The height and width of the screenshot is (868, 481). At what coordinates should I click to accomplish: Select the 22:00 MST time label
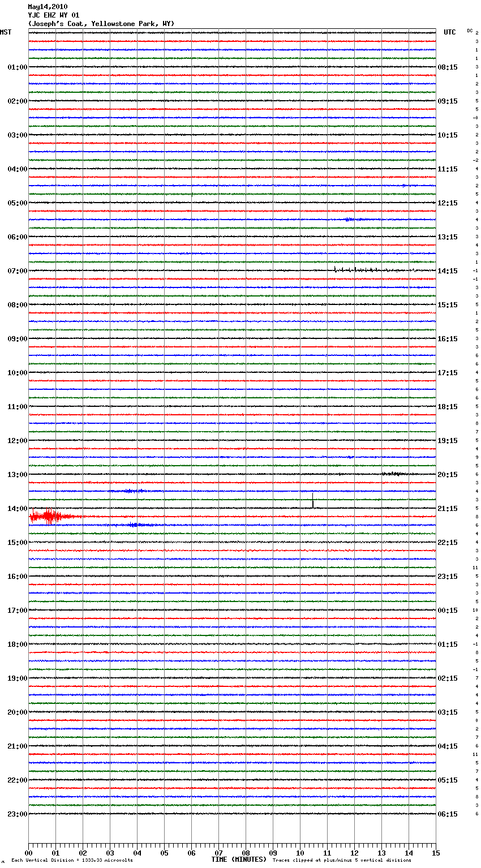click(x=18, y=780)
